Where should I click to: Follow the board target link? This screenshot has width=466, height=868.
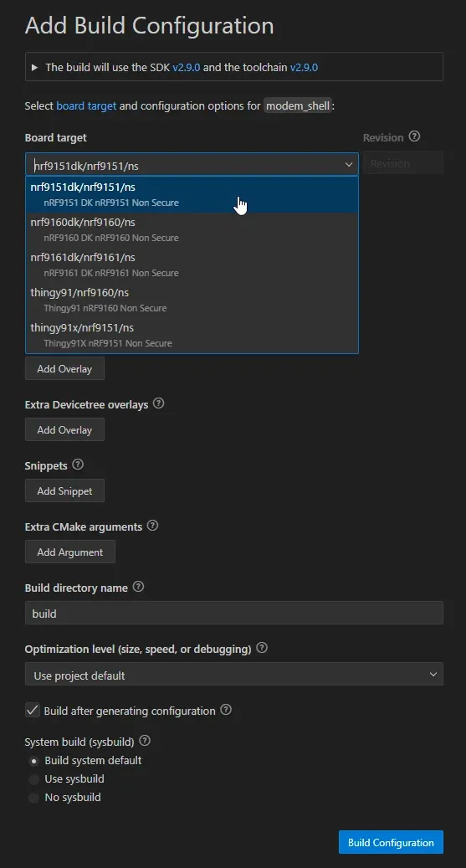click(86, 105)
